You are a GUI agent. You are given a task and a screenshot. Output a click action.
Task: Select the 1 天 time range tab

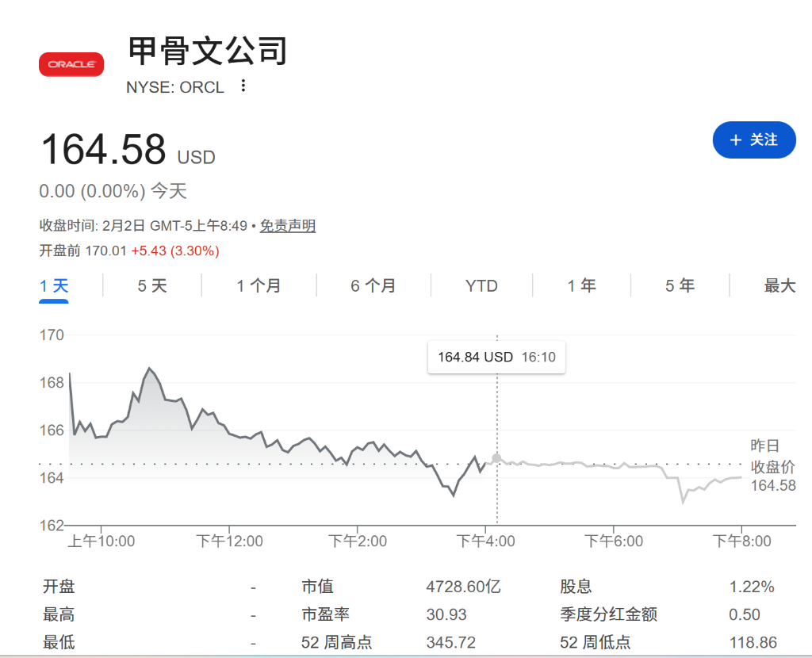pos(54,285)
